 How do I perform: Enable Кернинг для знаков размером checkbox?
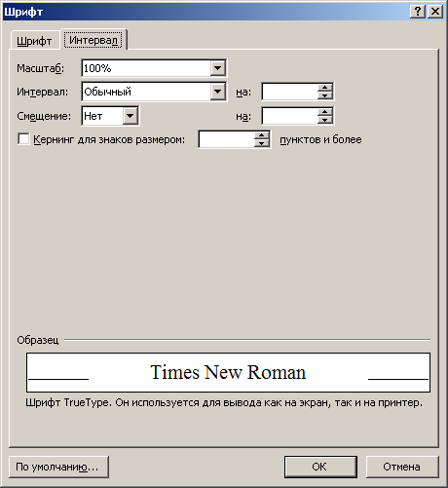point(23,139)
